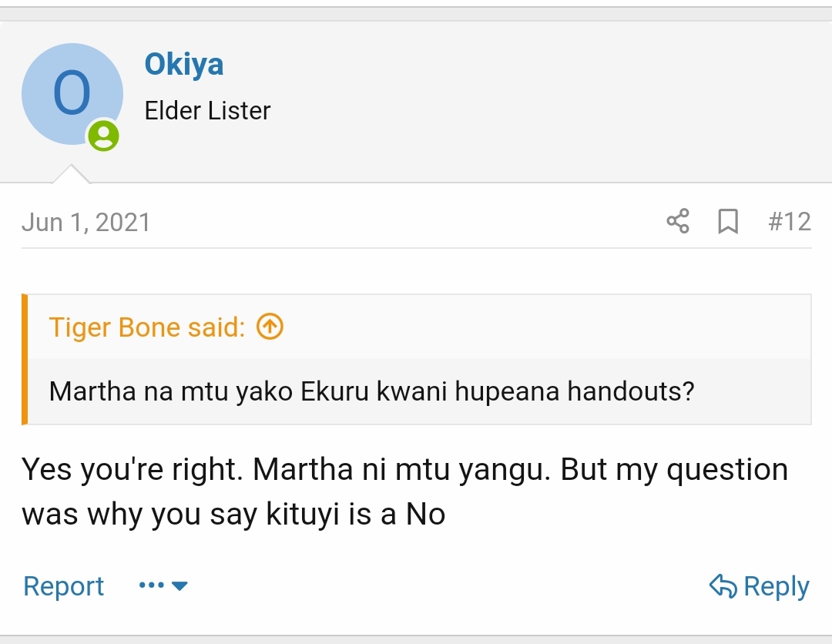Click the three dots more-options icon
Viewport: 832px width, 644px height.
click(x=152, y=586)
